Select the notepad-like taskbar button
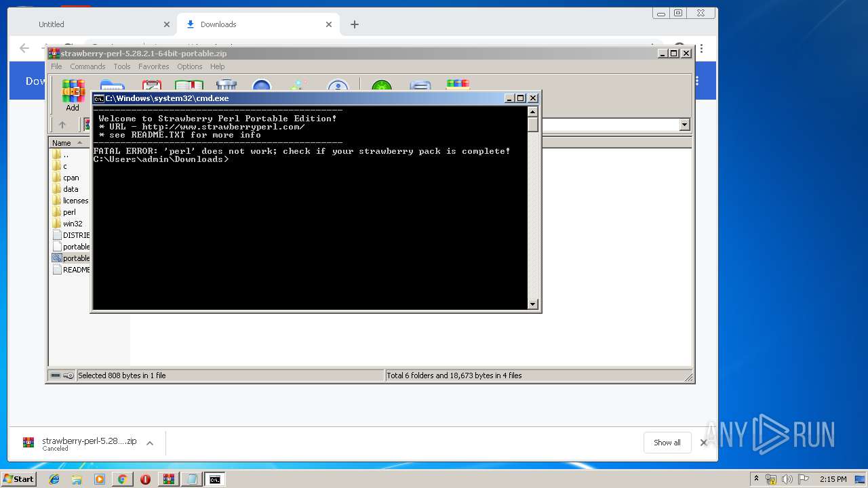868x488 pixels. click(192, 479)
